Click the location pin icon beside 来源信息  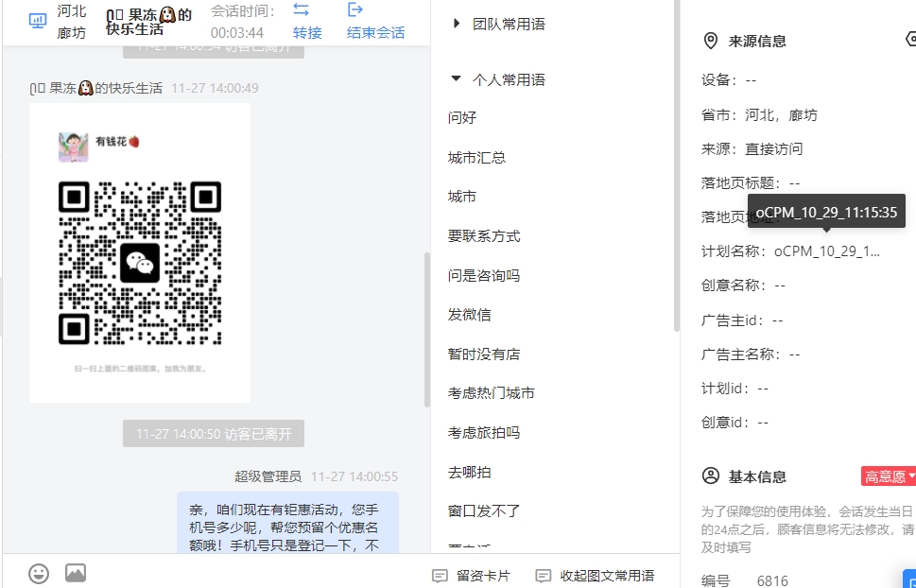point(710,41)
